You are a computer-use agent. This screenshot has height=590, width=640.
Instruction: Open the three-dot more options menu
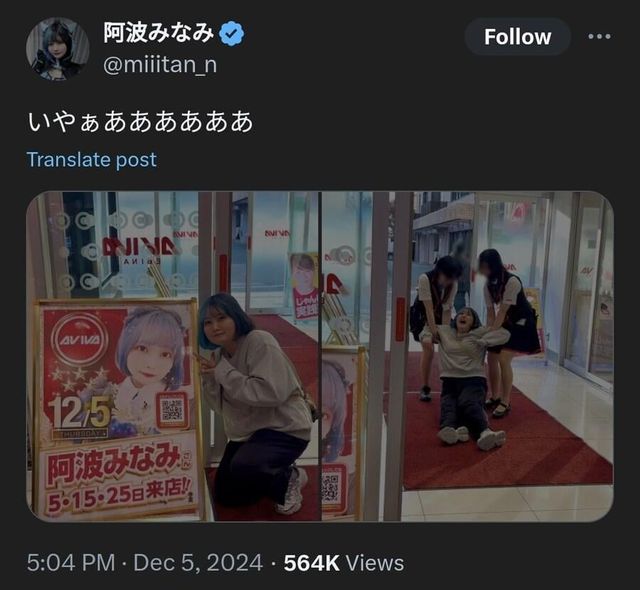point(599,37)
